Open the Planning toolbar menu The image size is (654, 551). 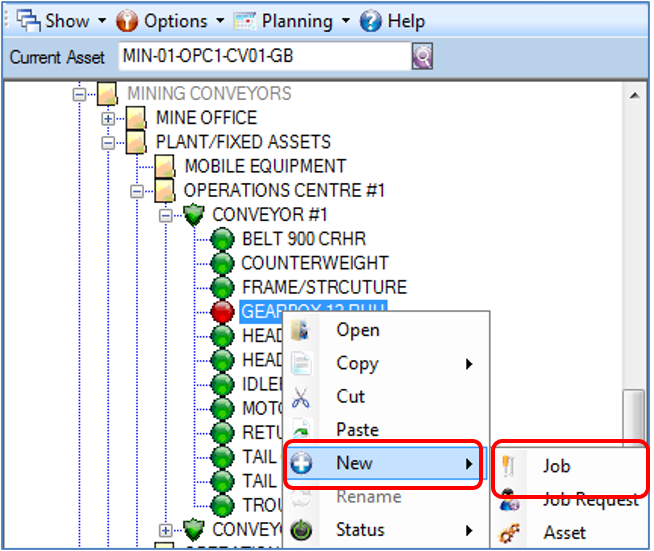[x=292, y=21]
